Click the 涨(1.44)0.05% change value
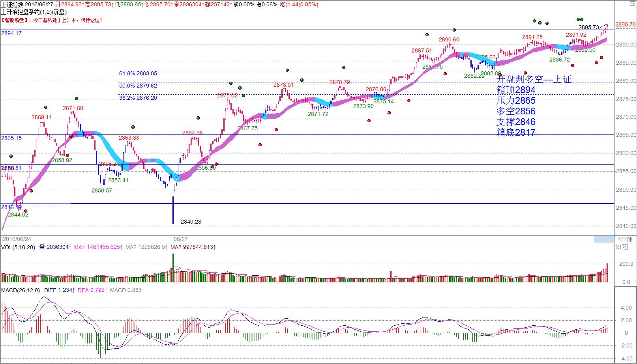Image resolution: width=637 pixels, height=364 pixels. pyautogui.click(x=299, y=4)
